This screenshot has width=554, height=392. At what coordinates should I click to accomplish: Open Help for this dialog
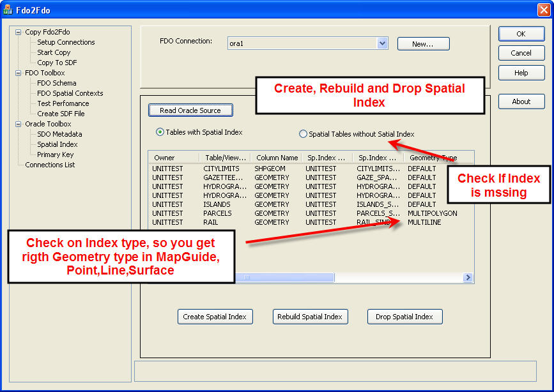[x=521, y=73]
